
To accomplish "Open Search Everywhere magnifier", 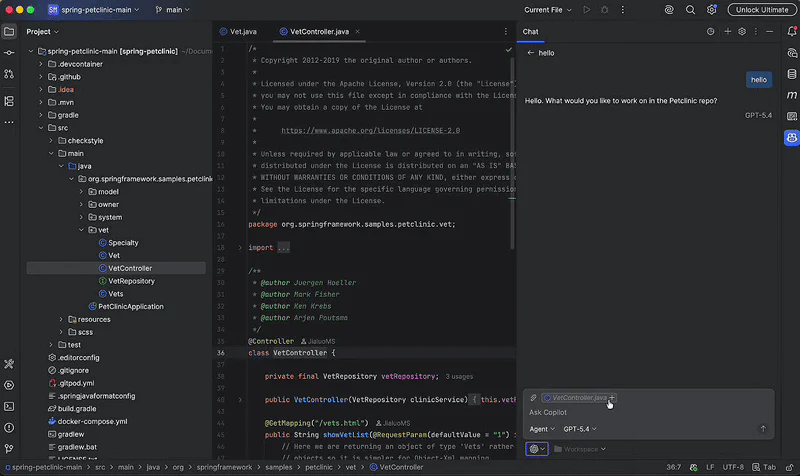I will [690, 10].
